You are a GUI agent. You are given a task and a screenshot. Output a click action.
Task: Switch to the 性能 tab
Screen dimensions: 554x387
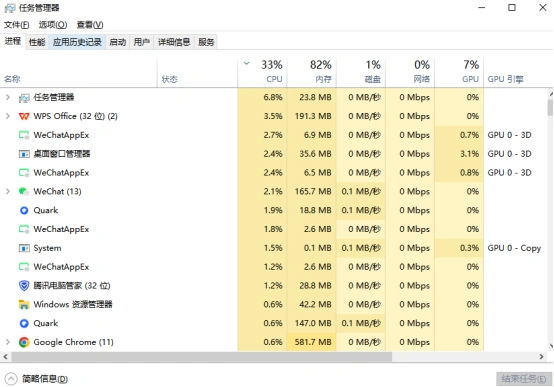[x=37, y=42]
